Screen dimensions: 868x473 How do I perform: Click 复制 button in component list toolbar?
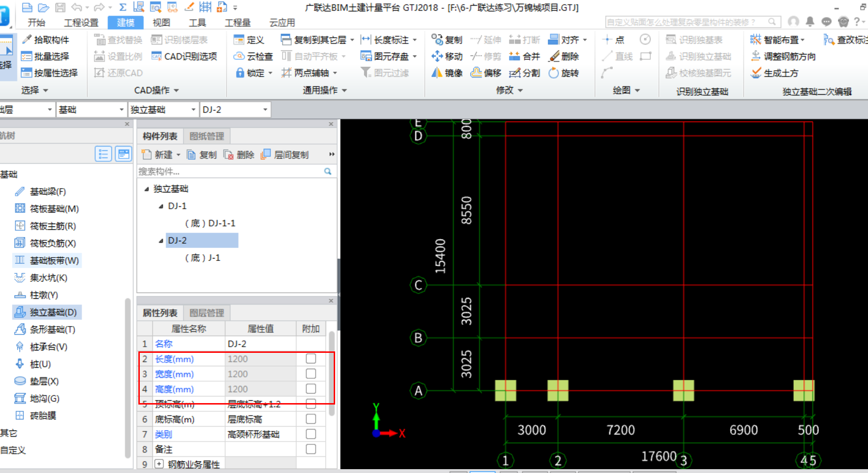tap(202, 155)
